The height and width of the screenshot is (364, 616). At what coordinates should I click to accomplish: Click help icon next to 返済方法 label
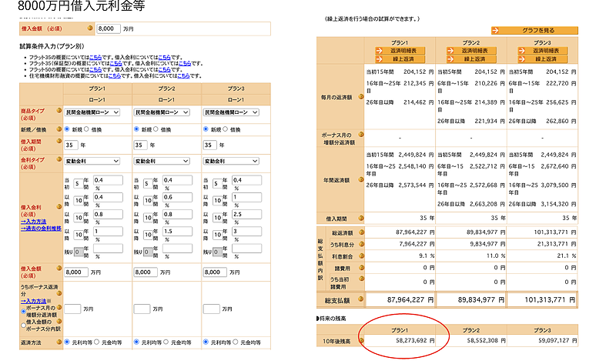pyautogui.click(x=60, y=342)
